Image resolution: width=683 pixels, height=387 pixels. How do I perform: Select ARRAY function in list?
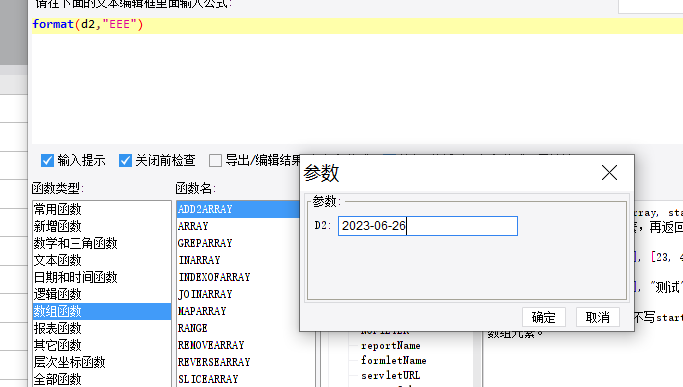pos(238,226)
